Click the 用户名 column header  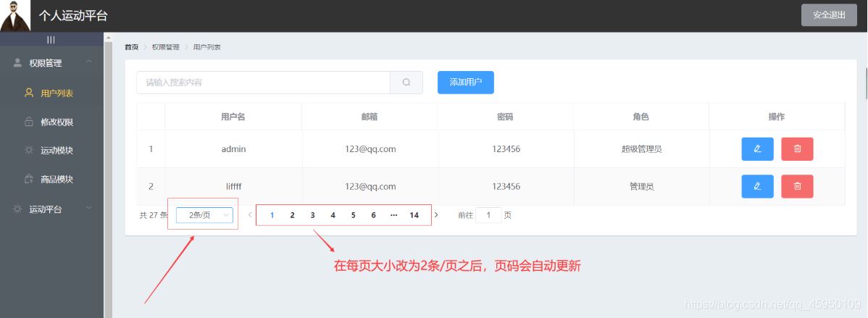click(x=233, y=117)
